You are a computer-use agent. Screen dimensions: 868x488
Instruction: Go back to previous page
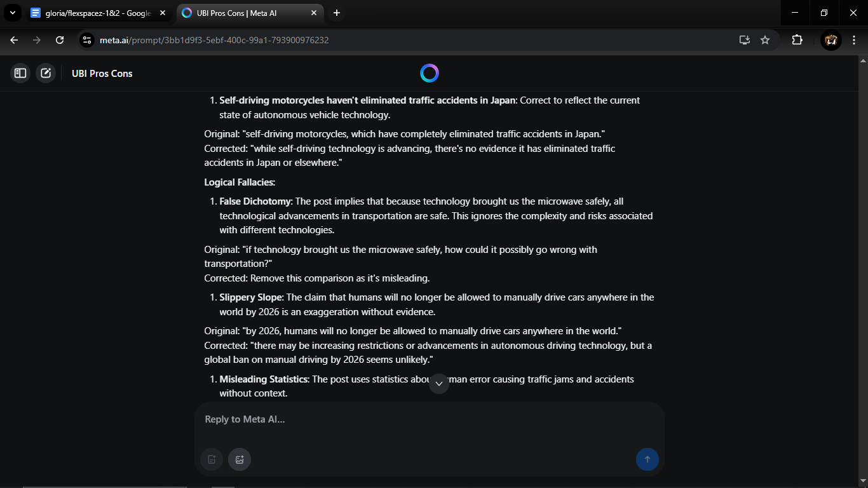click(14, 40)
